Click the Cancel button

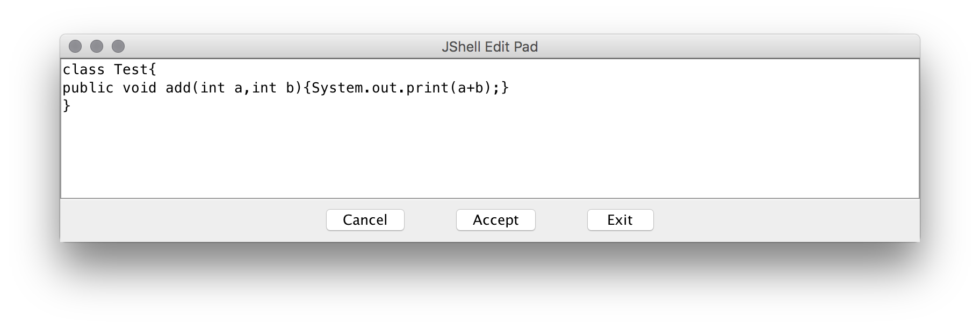click(x=365, y=220)
